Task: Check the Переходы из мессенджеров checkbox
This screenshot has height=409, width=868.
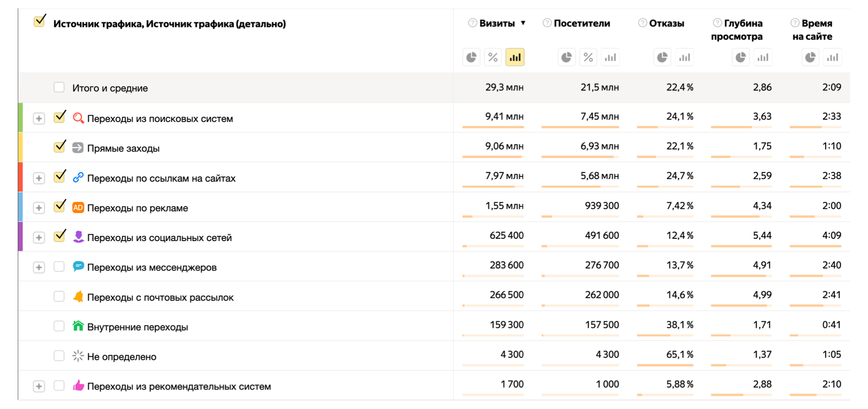Action: pyautogui.click(x=59, y=267)
